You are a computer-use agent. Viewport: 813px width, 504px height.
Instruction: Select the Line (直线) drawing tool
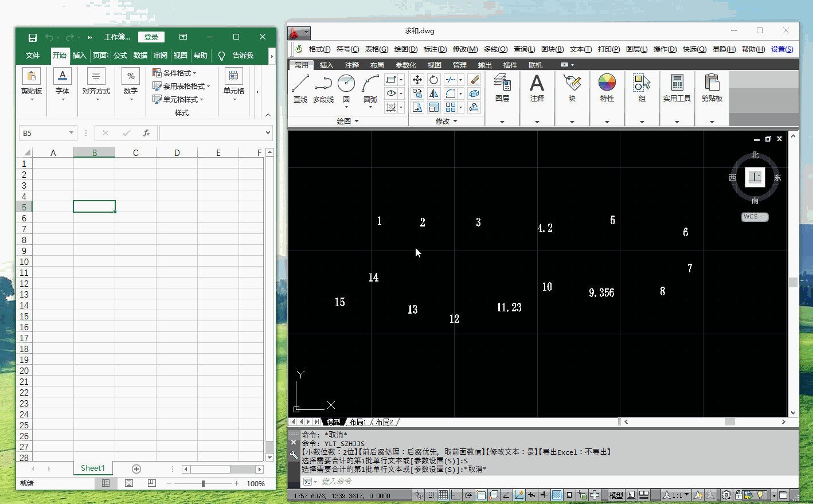(x=300, y=88)
